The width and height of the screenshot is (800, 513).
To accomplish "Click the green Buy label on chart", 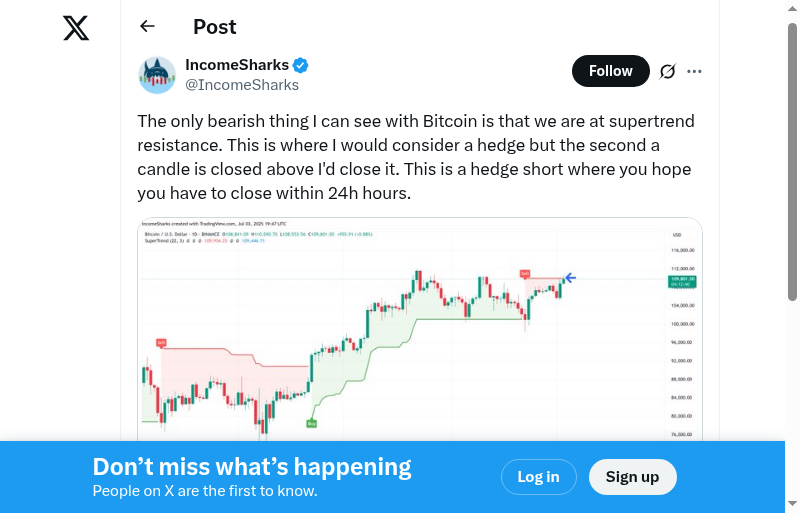I will click(x=311, y=424).
